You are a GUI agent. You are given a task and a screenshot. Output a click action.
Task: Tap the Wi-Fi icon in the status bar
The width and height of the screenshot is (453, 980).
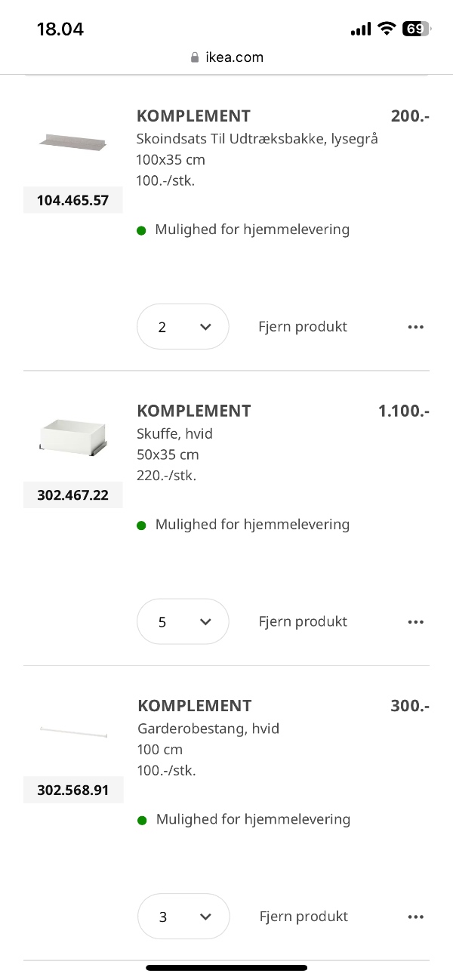387,28
